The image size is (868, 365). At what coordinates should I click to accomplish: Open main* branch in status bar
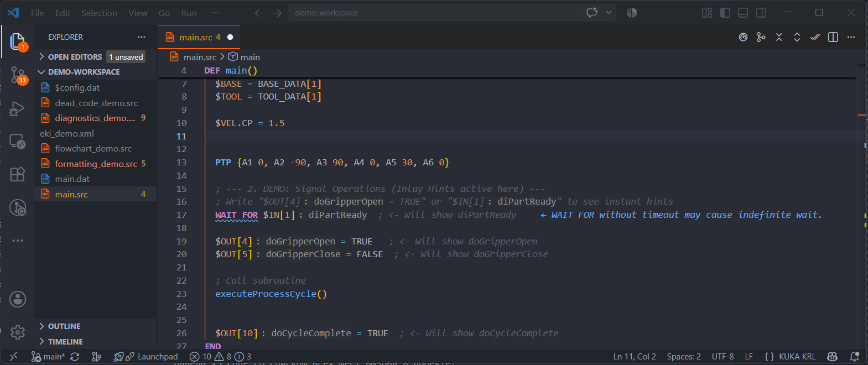pyautogui.click(x=48, y=357)
